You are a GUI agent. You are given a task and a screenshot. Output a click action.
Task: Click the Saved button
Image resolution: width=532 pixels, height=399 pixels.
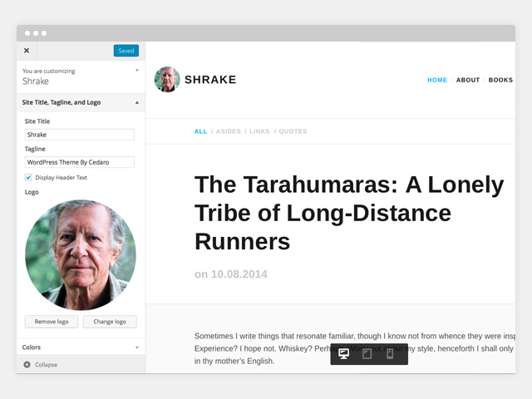click(x=126, y=51)
